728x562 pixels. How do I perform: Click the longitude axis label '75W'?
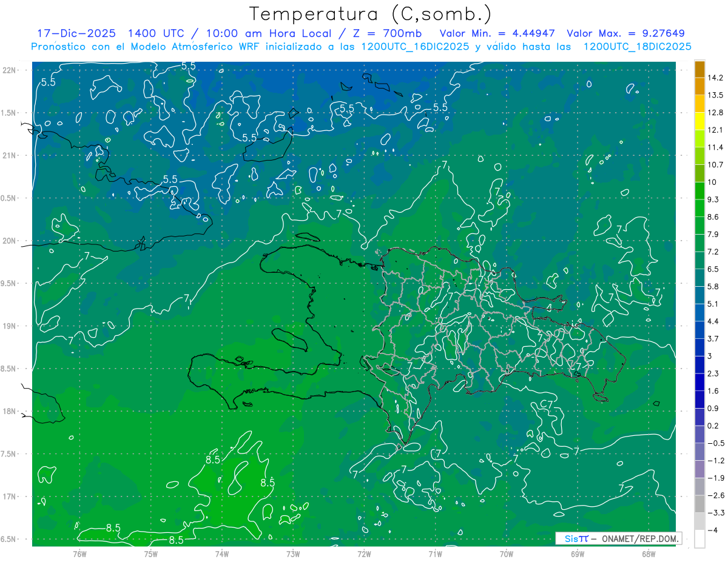point(150,554)
